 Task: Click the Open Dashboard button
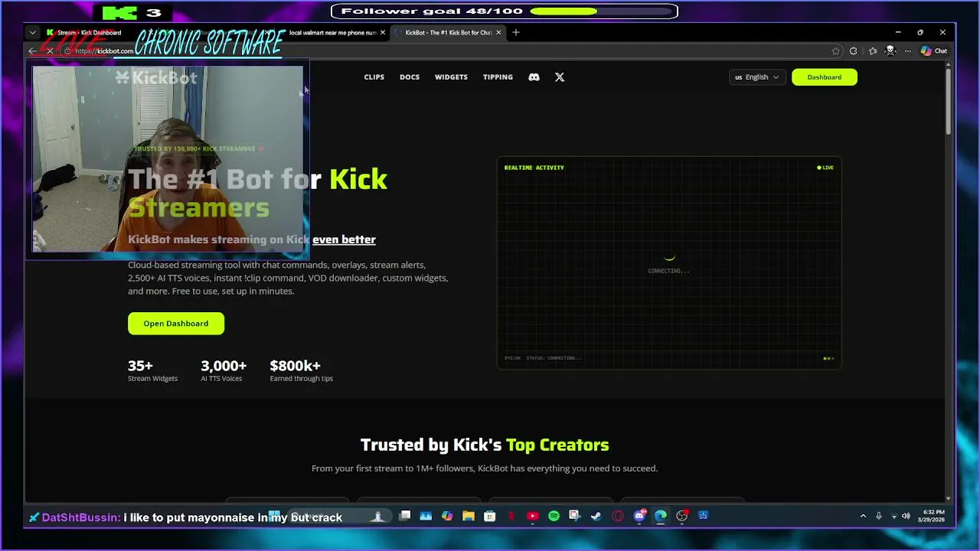[x=176, y=323]
